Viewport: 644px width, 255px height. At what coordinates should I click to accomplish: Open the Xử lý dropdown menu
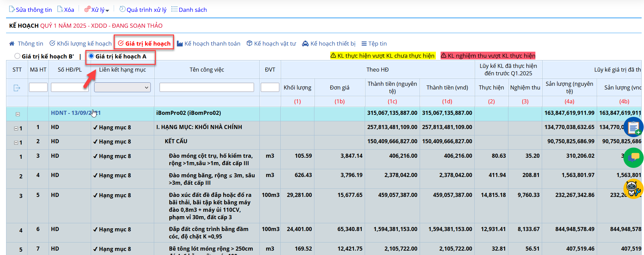(97, 10)
